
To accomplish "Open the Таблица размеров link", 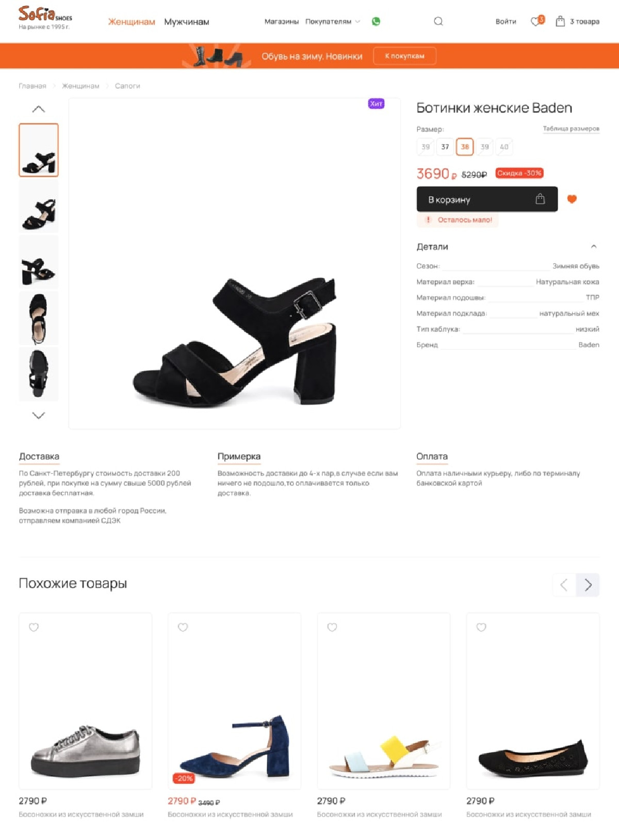I will click(x=571, y=128).
